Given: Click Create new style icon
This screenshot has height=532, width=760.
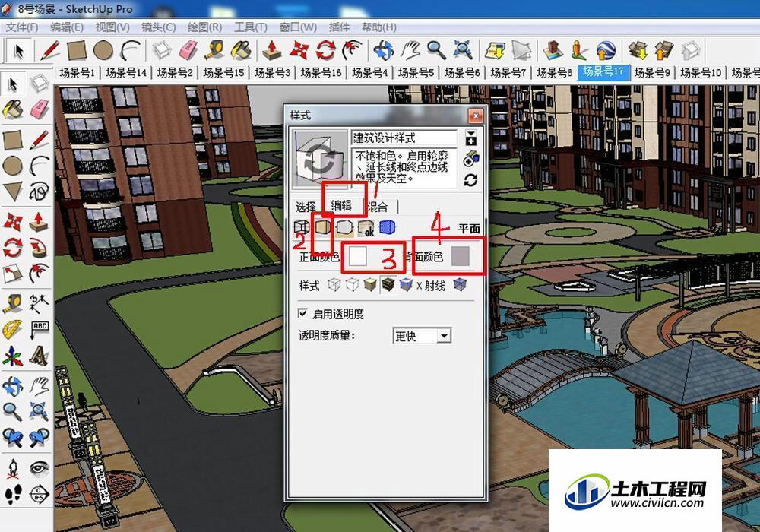Looking at the screenshot, I should [x=470, y=159].
